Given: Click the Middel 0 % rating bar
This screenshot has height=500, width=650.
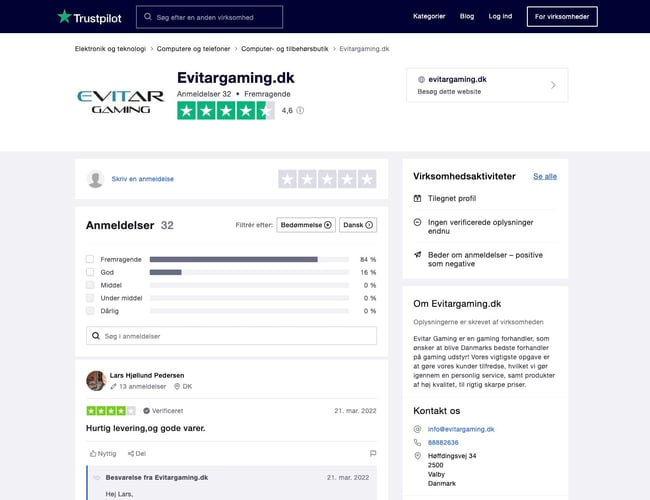Looking at the screenshot, I should click(249, 285).
